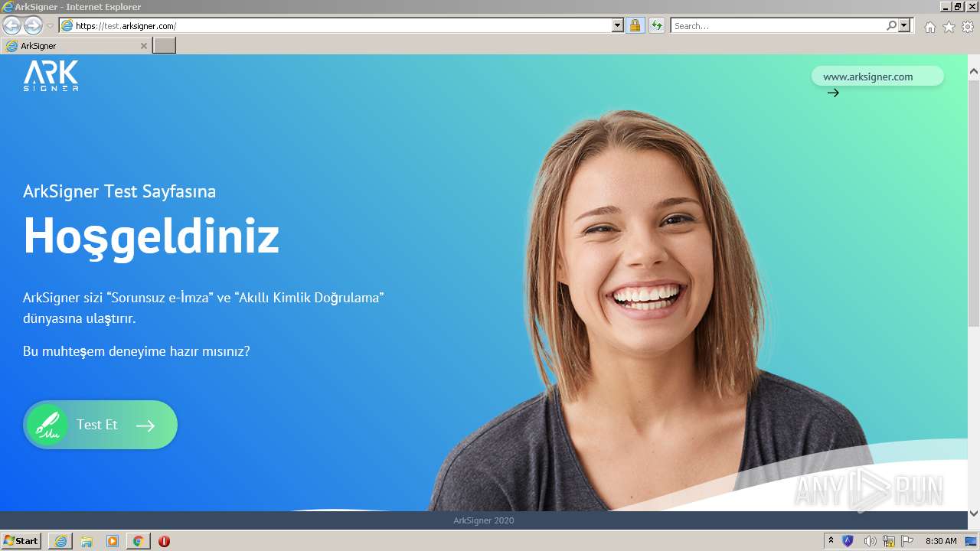The height and width of the screenshot is (551, 980).
Task: Click the volume speaker tray icon
Action: tap(869, 541)
